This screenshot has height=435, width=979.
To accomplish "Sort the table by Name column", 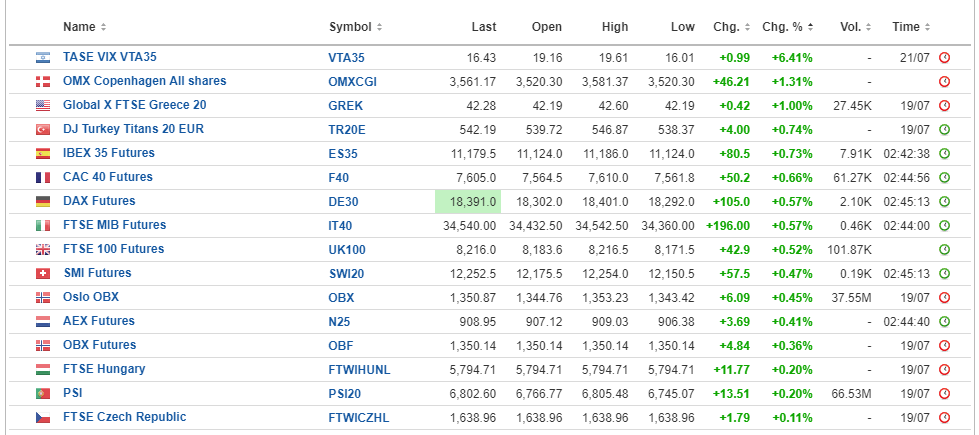I will pyautogui.click(x=84, y=27).
